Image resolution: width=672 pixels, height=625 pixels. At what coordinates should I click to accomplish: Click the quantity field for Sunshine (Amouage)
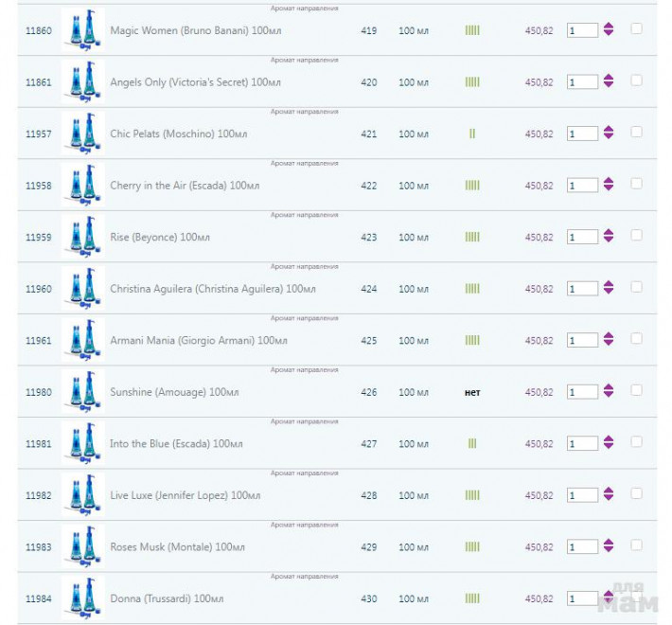[x=581, y=392]
